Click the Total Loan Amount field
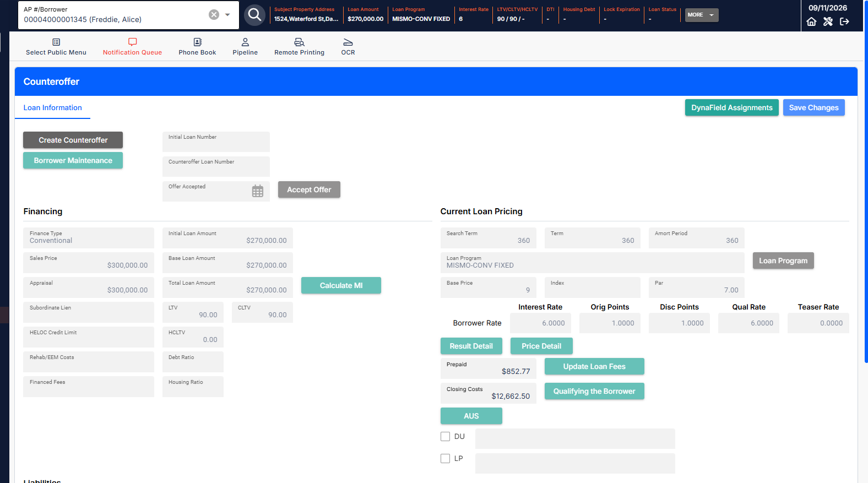The height and width of the screenshot is (483, 868). [227, 287]
